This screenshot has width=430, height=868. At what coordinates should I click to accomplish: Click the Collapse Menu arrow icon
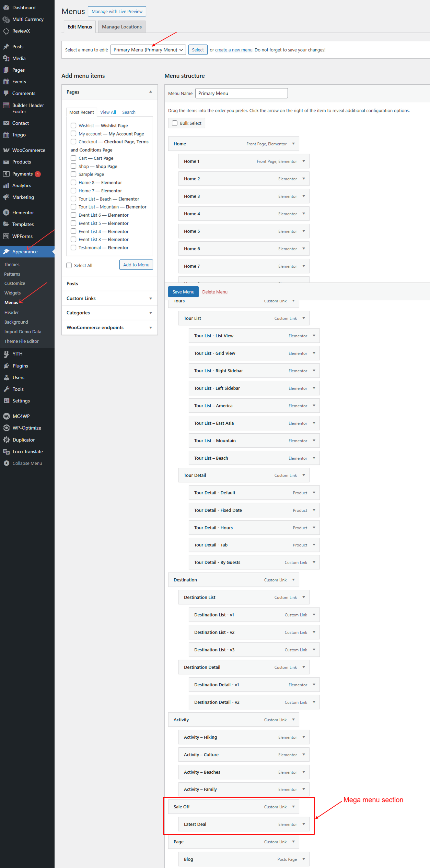(x=6, y=463)
